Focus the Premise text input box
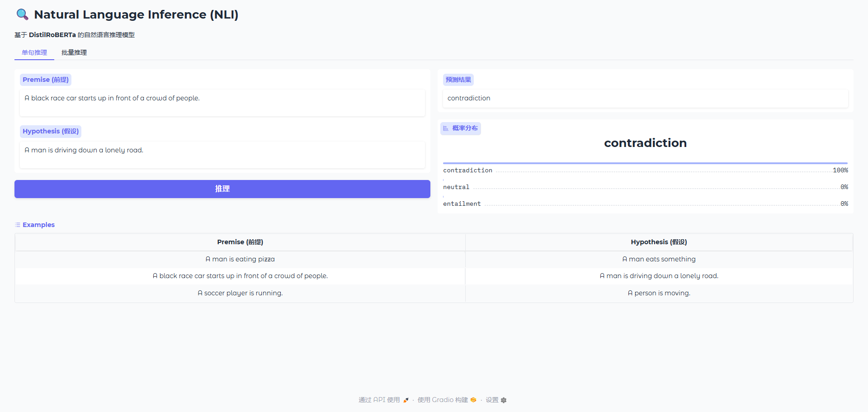This screenshot has height=412, width=868. [x=222, y=103]
